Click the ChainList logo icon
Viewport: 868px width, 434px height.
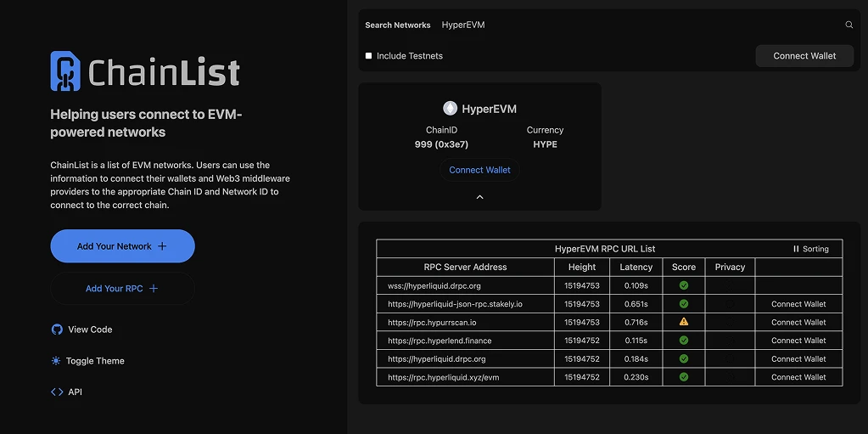(x=65, y=71)
